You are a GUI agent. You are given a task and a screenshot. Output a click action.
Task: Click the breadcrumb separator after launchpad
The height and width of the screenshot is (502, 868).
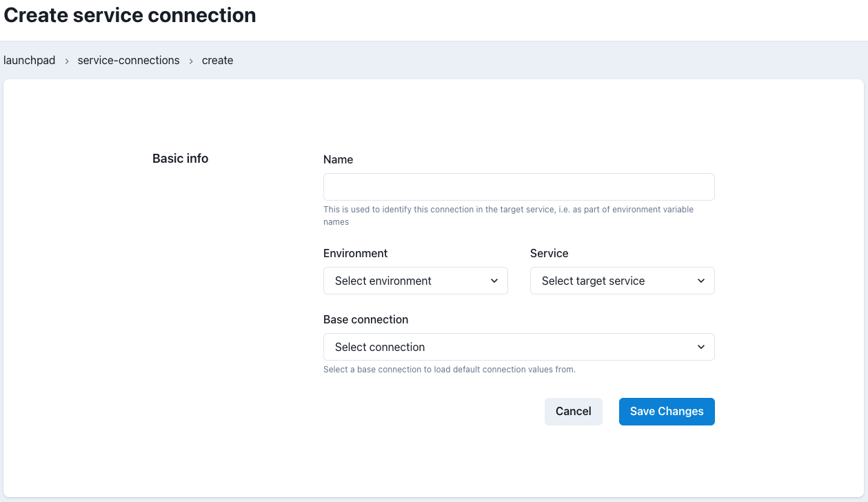coord(67,61)
